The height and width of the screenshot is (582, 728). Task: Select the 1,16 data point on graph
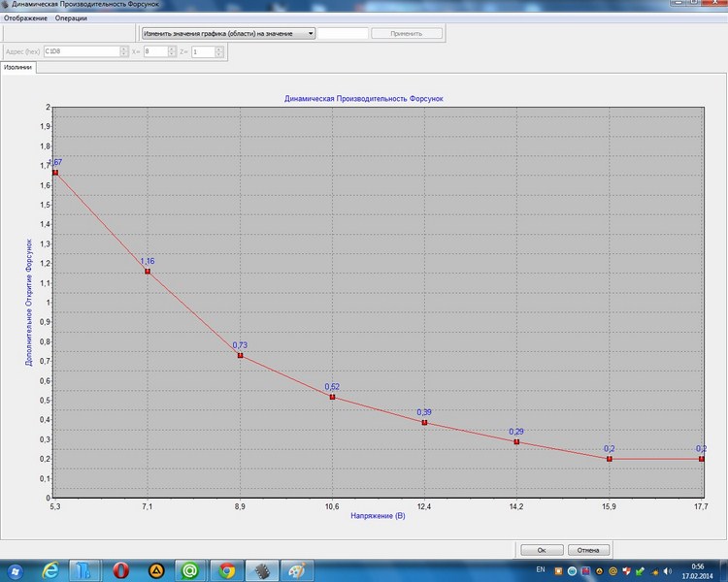pyautogui.click(x=148, y=272)
